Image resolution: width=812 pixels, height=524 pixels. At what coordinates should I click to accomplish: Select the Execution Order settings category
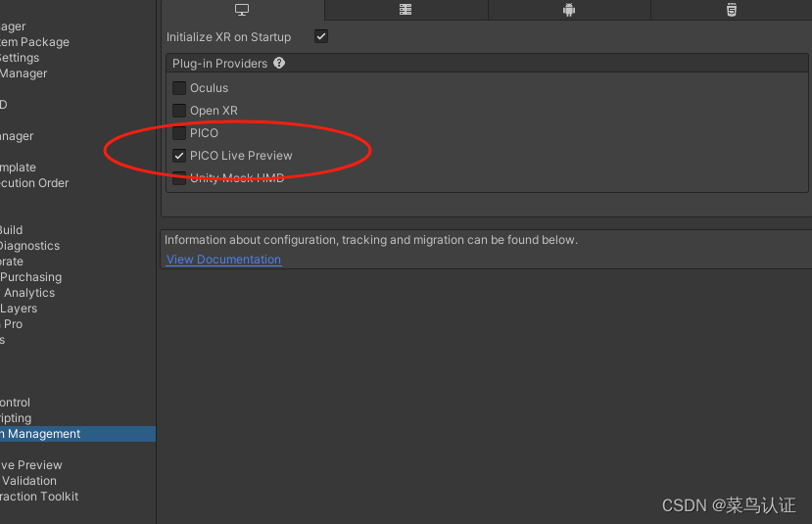click(x=34, y=183)
